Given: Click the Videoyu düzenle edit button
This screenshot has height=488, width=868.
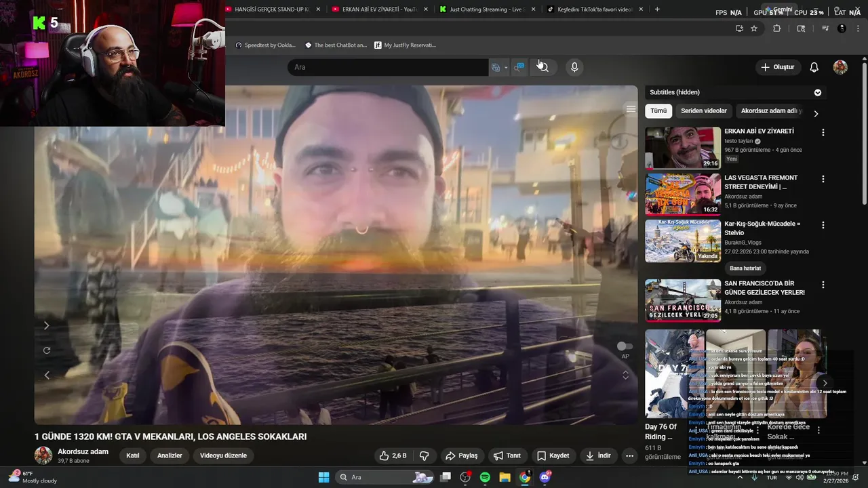Looking at the screenshot, I should pyautogui.click(x=223, y=456).
